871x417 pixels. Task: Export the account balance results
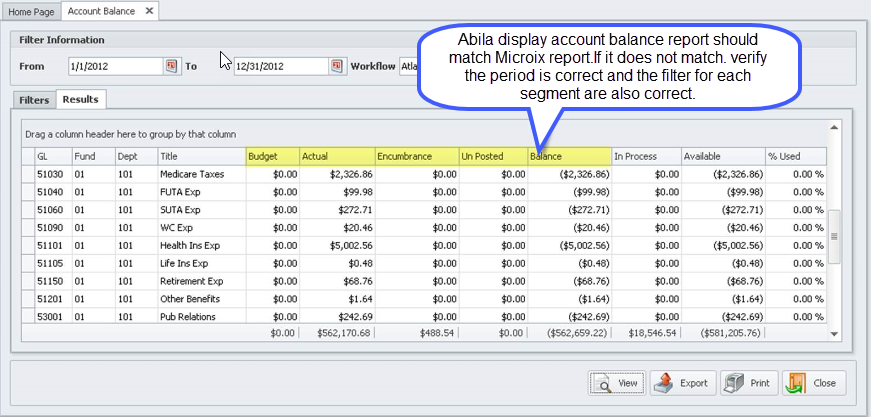pos(682,383)
